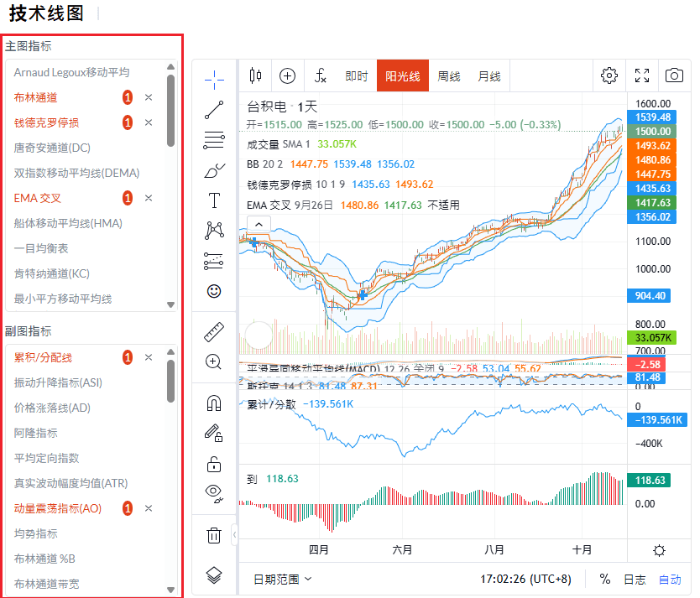700x598 pixels.
Task: Select the trend line drawing tool
Action: [214, 110]
